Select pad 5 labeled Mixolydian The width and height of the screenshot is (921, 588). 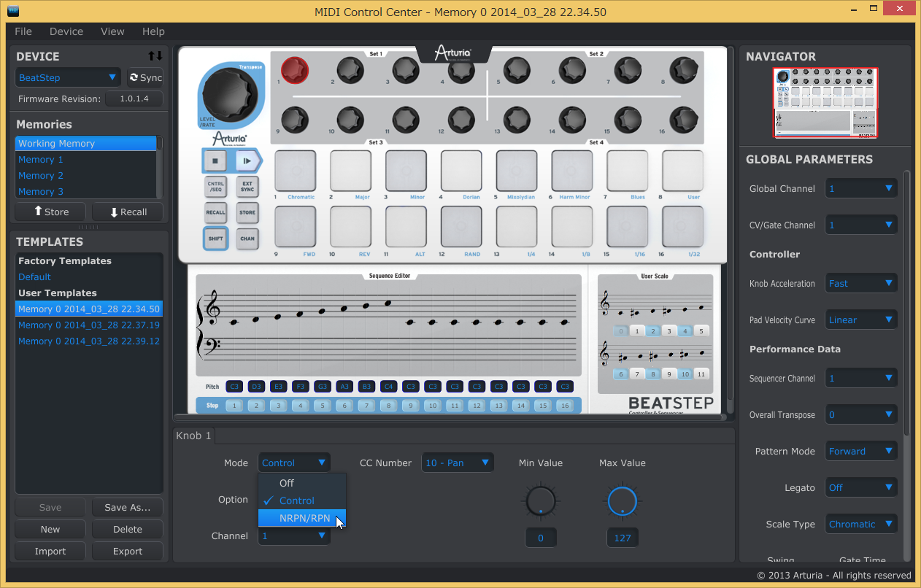(x=517, y=171)
